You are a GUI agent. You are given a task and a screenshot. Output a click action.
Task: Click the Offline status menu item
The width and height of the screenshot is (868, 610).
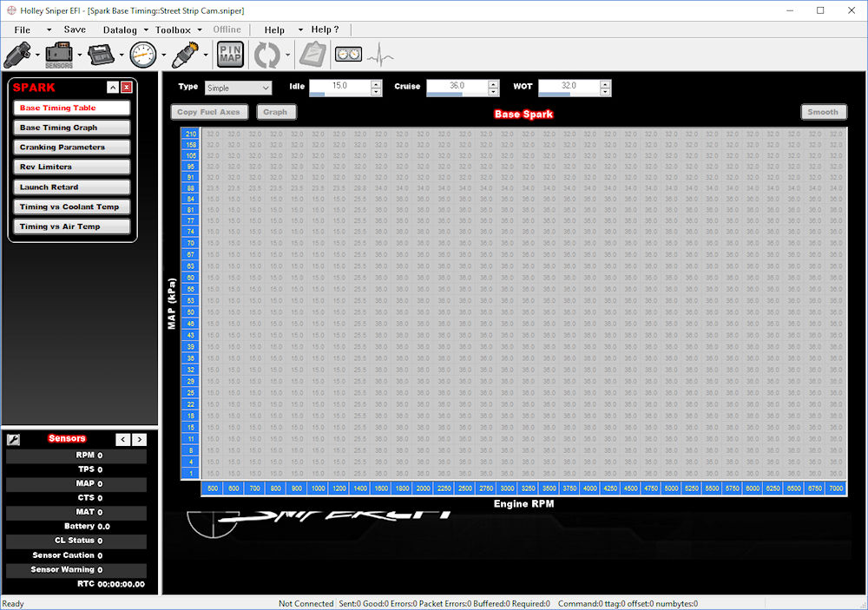click(x=227, y=30)
